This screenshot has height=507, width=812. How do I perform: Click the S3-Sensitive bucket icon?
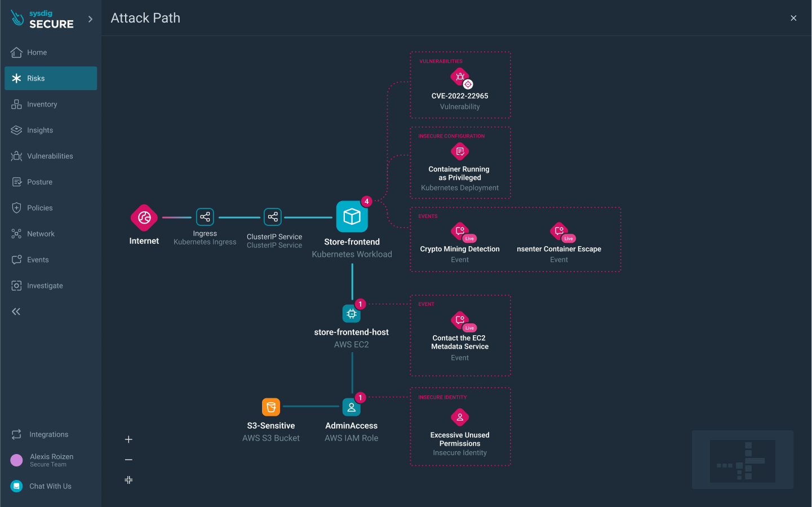coord(271,407)
